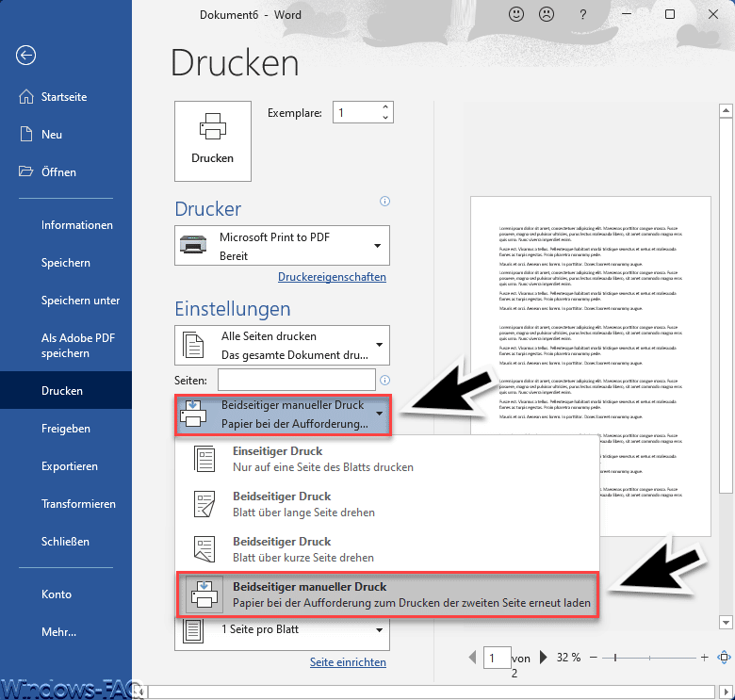Viewport: 735px width, 700px height.
Task: Minimize the Word window
Action: (x=627, y=14)
